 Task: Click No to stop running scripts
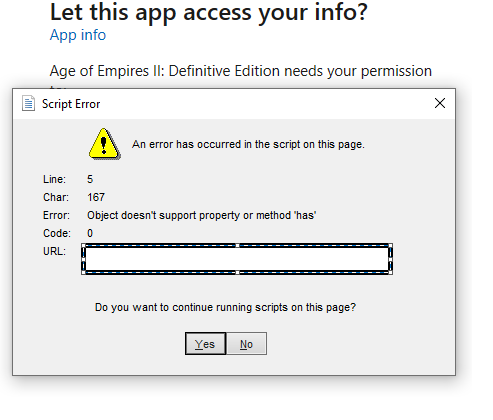pos(247,344)
